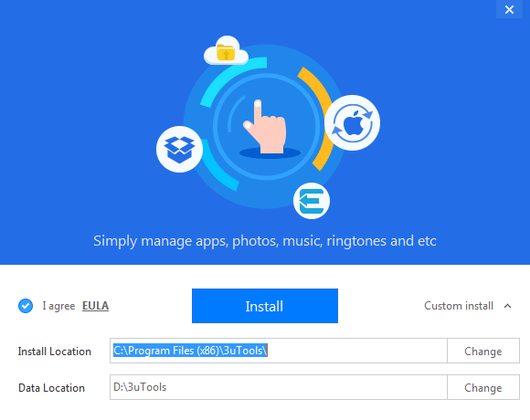Close the 3uTools installer window

[x=509, y=9]
